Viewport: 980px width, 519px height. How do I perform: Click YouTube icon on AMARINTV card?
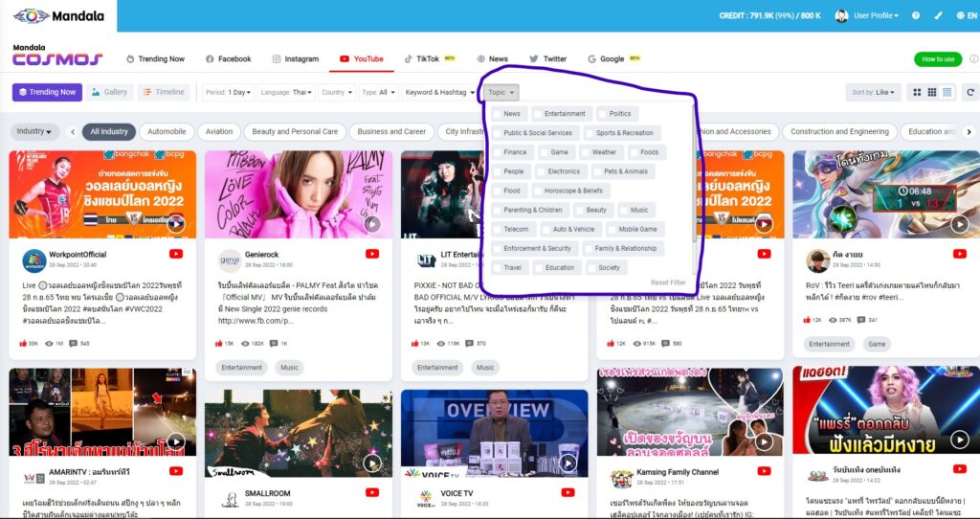(176, 471)
